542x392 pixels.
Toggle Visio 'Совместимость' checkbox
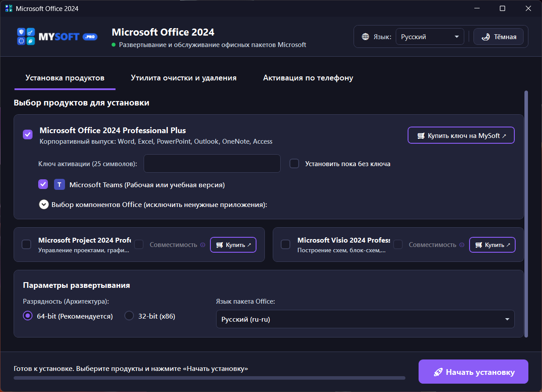click(398, 244)
